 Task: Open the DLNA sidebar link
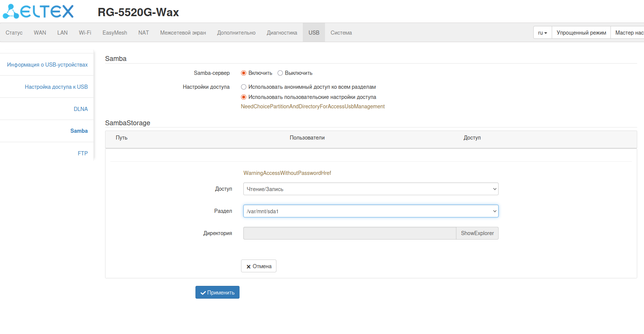click(81, 109)
